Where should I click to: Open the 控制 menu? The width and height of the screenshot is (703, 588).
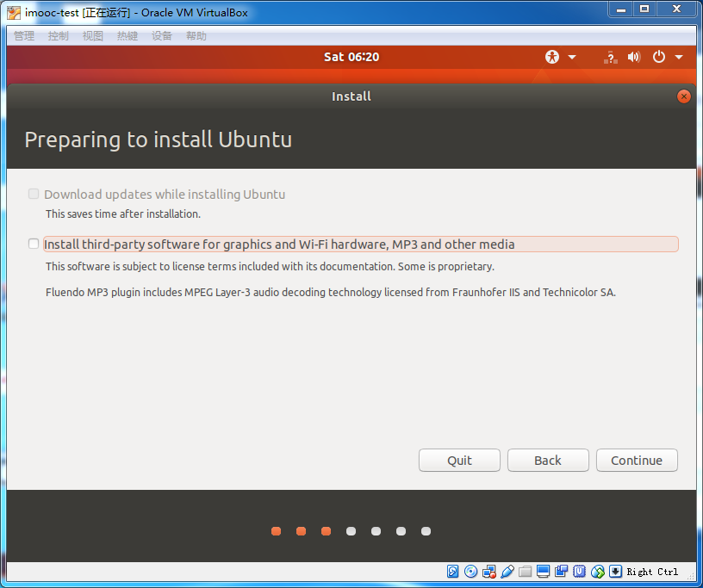59,36
